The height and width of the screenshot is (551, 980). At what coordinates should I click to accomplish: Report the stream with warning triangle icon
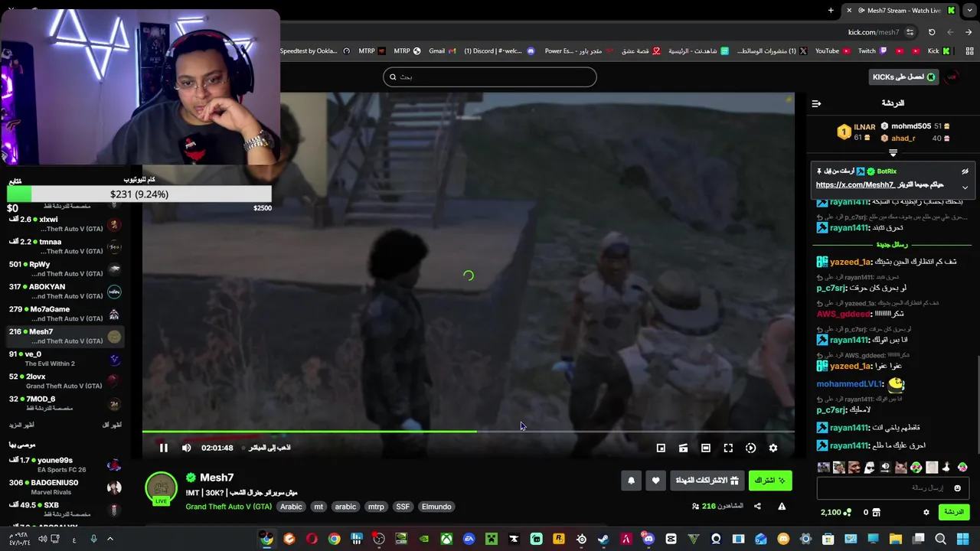pyautogui.click(x=782, y=506)
